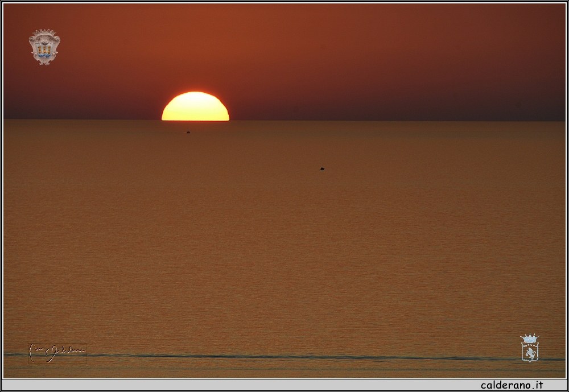Screen dimensions: 569x392
Task: Click the shield inside the top-left coat of arms
Action: 44,49
